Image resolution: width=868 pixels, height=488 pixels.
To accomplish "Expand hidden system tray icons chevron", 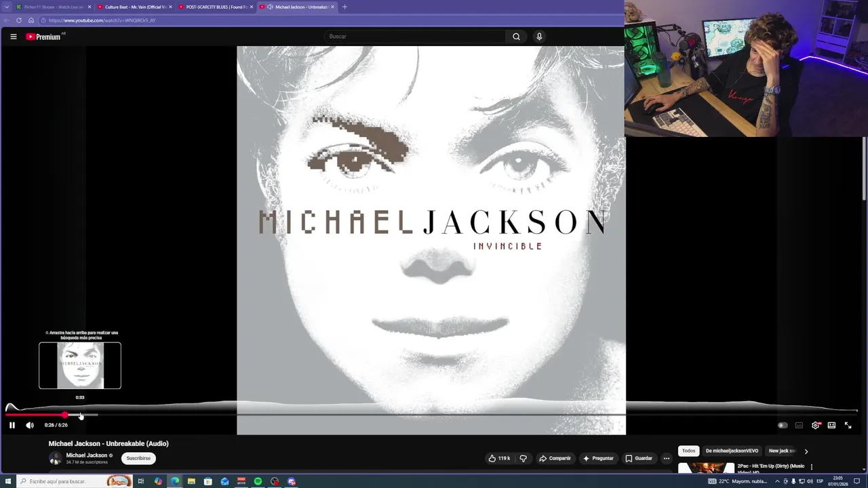I will tap(777, 481).
